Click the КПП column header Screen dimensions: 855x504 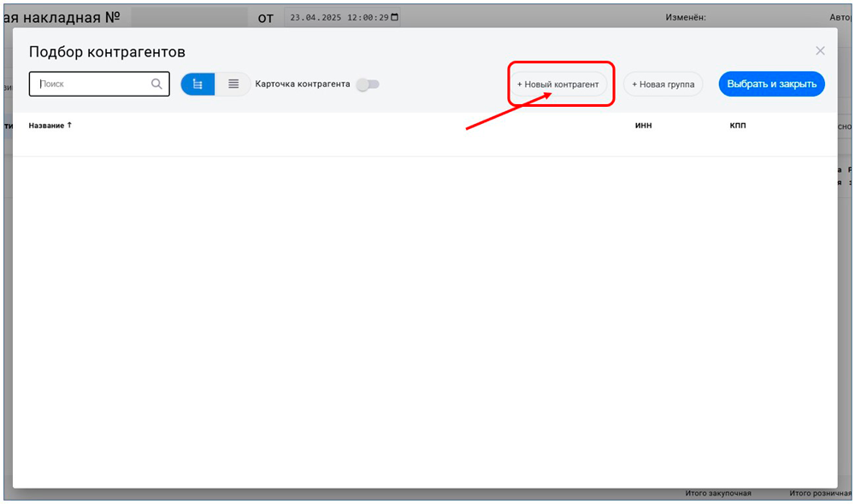coord(738,126)
